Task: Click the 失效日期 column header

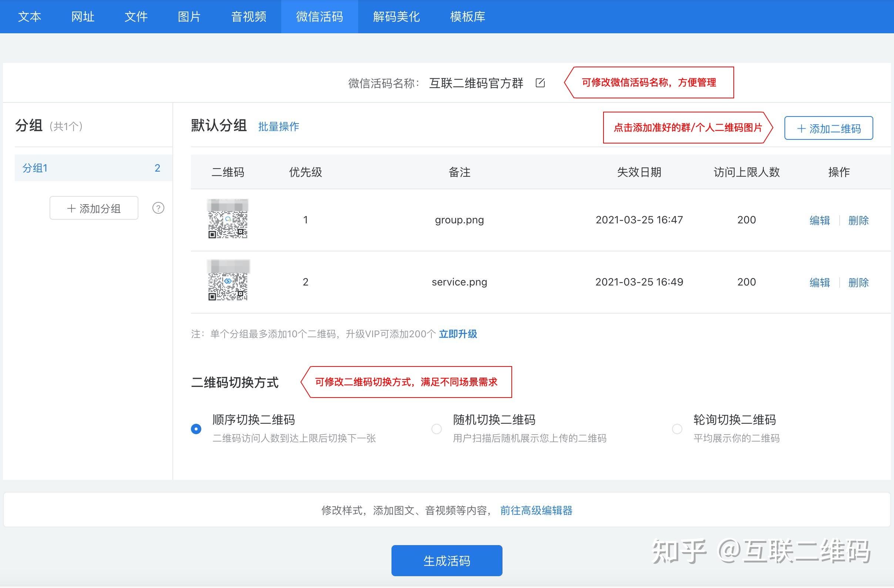Action: [x=639, y=172]
